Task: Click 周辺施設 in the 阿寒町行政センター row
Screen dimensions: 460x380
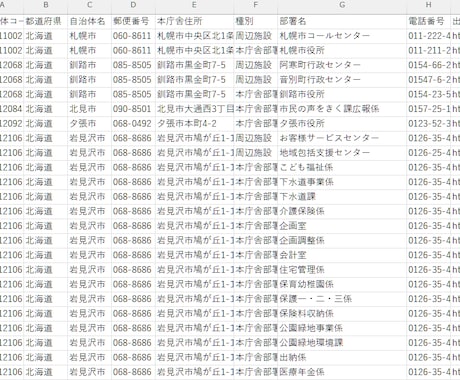Action: pyautogui.click(x=256, y=65)
